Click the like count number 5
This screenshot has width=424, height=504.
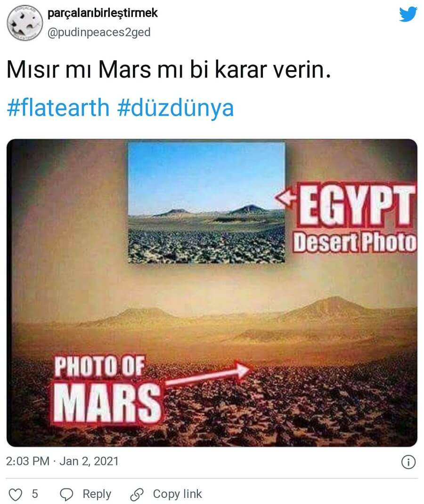[35, 494]
